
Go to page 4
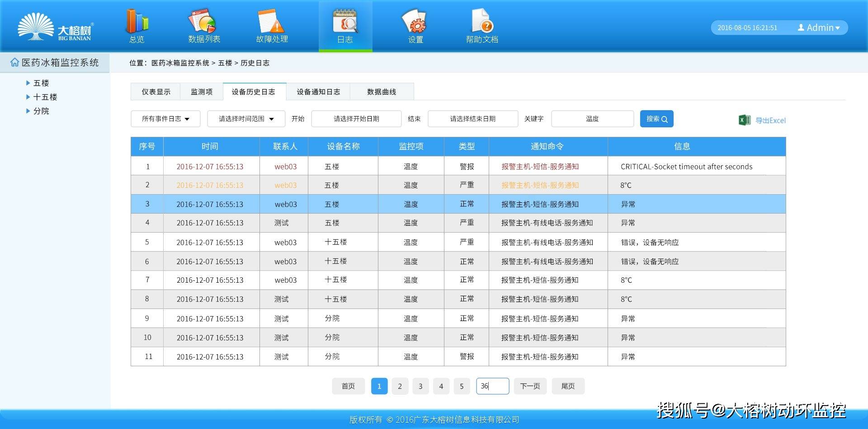(x=441, y=386)
